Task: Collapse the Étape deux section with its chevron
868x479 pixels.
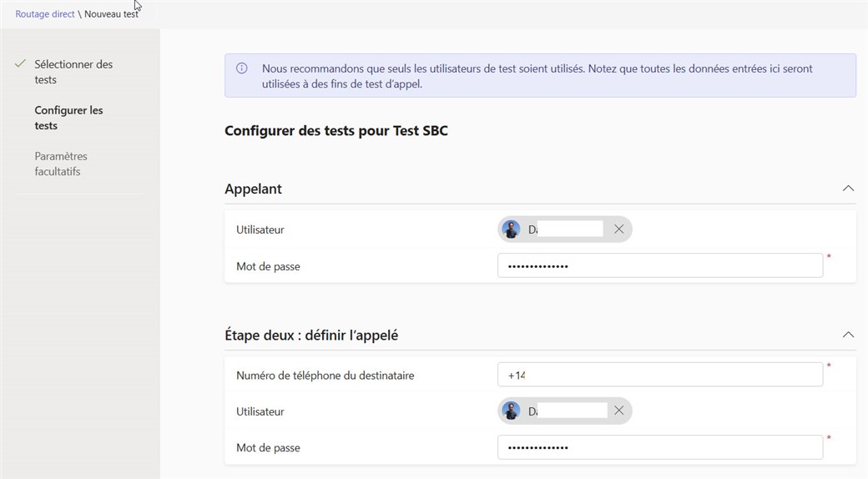Action: 848,335
